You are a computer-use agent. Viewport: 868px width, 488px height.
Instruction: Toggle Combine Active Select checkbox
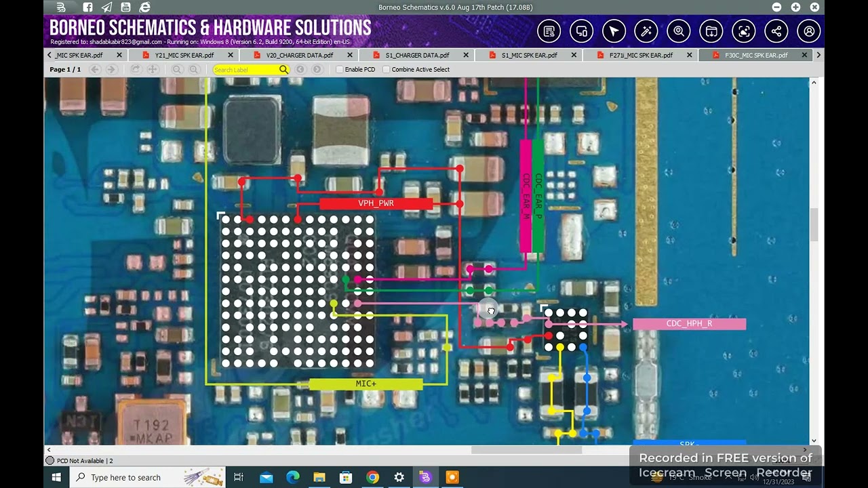pyautogui.click(x=387, y=69)
